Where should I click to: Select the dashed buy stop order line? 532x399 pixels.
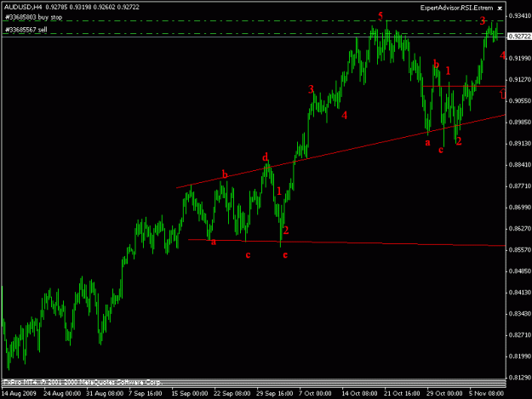[x=254, y=21]
